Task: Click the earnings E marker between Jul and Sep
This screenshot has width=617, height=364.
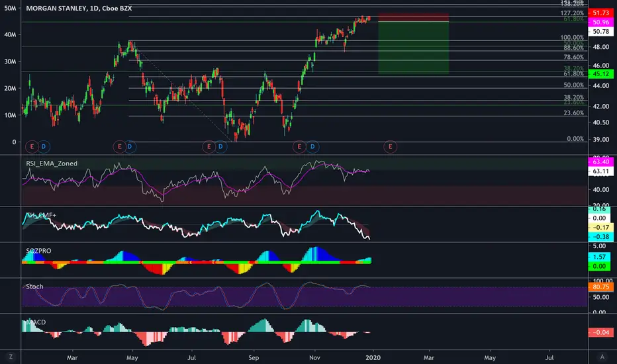Action: (x=209, y=147)
